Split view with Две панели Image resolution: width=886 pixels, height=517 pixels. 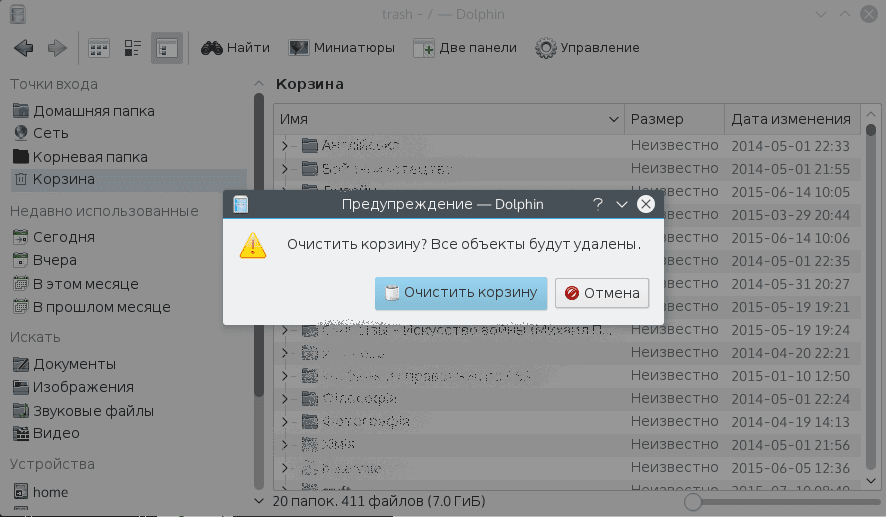(464, 48)
